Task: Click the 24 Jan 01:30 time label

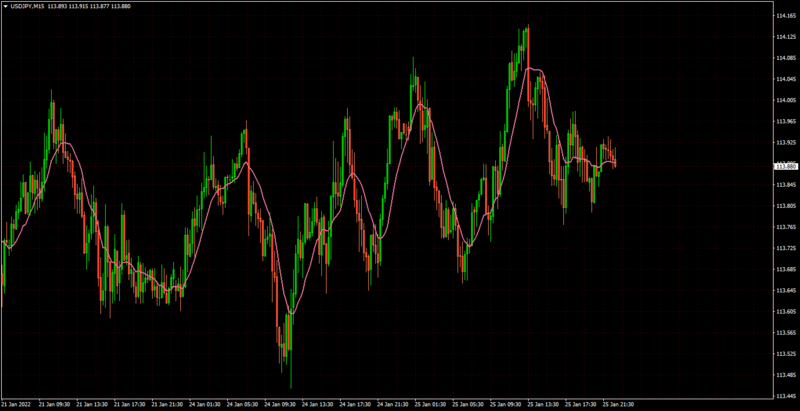Action: tap(204, 403)
